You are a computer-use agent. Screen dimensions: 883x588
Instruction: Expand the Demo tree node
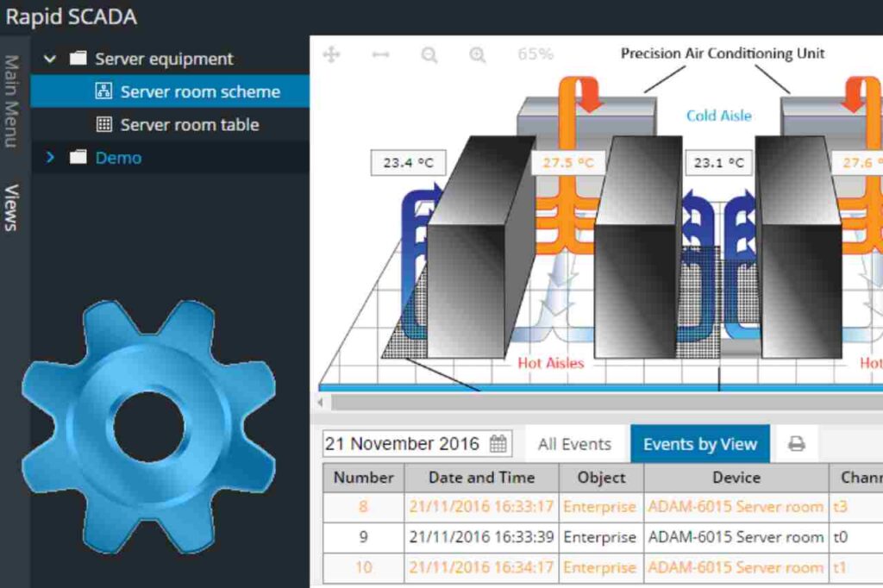[x=49, y=158]
